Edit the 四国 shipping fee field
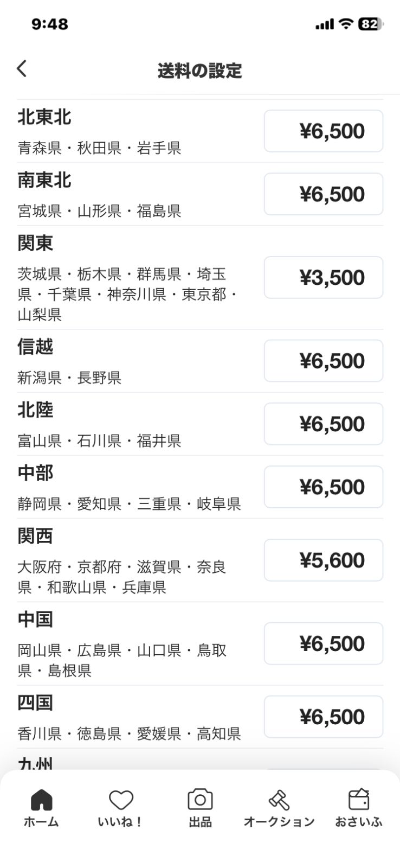The height and width of the screenshot is (868, 400). pos(324,717)
